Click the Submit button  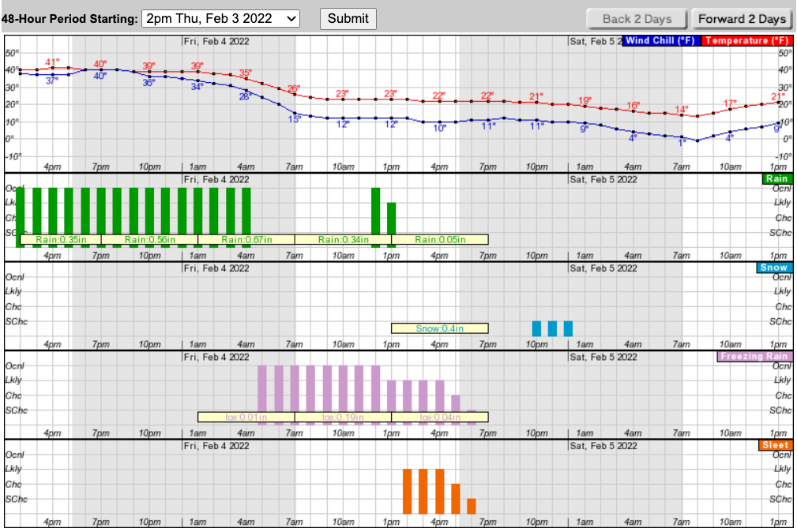[x=348, y=18]
